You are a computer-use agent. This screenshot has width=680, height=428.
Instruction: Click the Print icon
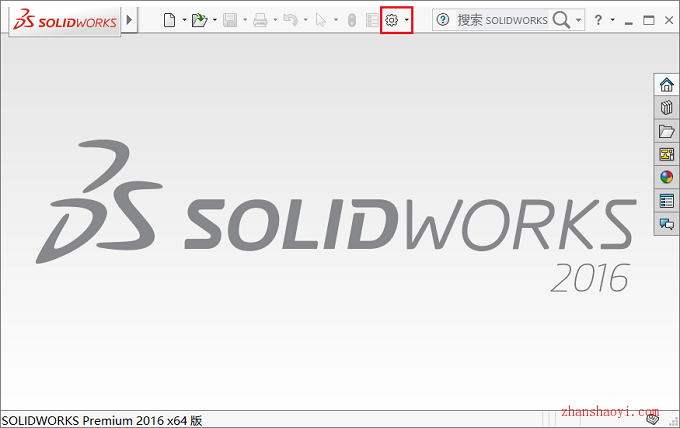click(260, 20)
